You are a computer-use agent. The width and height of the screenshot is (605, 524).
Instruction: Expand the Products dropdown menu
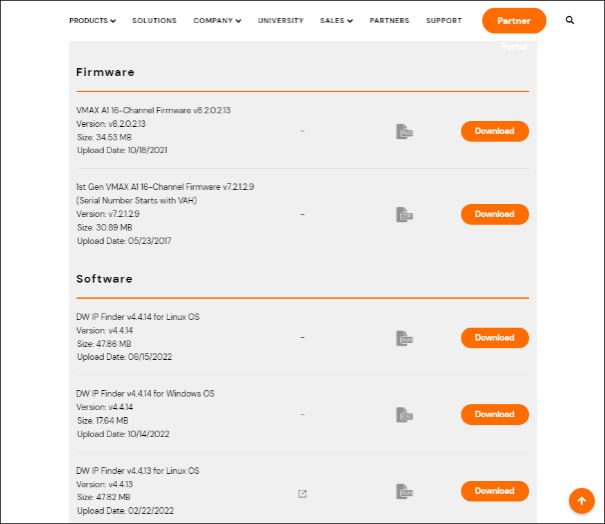pyautogui.click(x=93, y=20)
